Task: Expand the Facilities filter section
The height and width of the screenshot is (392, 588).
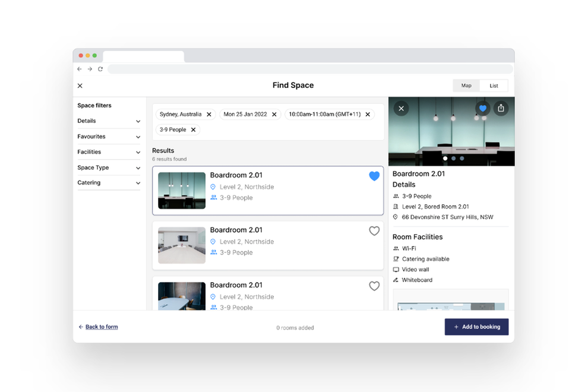Action: (x=137, y=152)
